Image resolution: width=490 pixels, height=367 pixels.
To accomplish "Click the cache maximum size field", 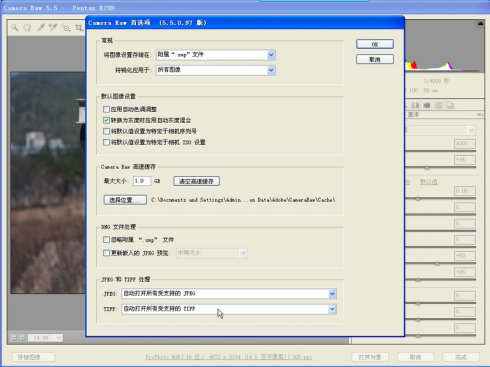I will coord(142,181).
